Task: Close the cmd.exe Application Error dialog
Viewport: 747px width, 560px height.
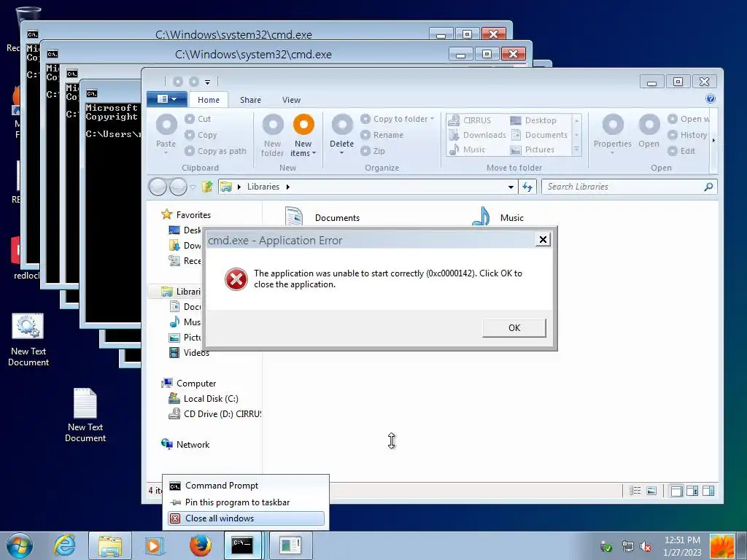Action: [543, 239]
